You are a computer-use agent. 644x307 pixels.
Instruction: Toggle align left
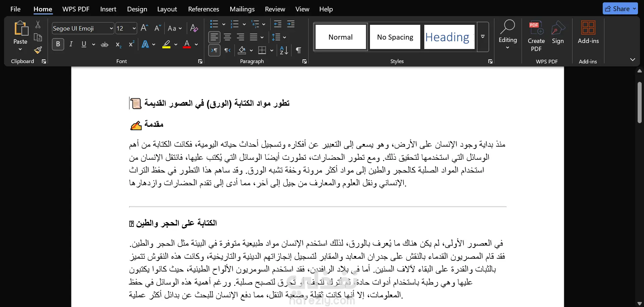[x=214, y=37]
